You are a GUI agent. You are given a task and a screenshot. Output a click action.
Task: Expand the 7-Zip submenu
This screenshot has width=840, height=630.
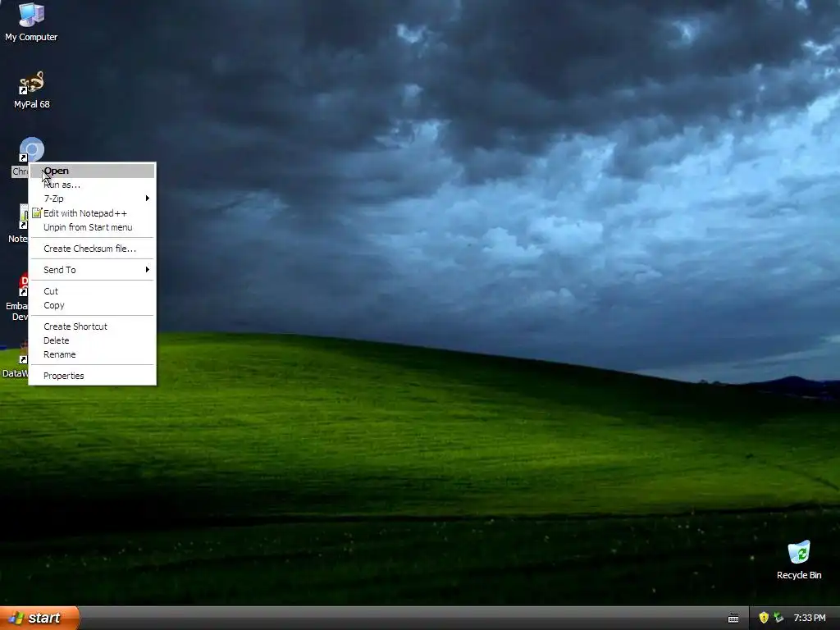[92, 199]
